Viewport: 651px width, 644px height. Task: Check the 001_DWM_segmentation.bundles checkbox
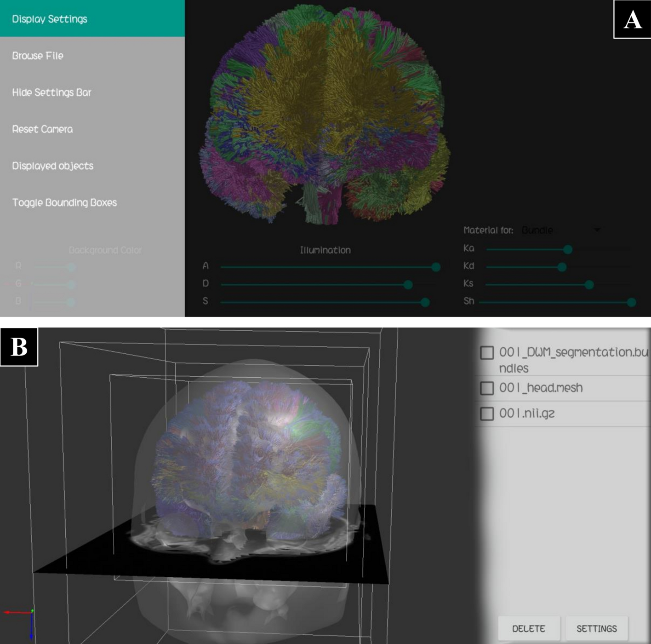(487, 353)
